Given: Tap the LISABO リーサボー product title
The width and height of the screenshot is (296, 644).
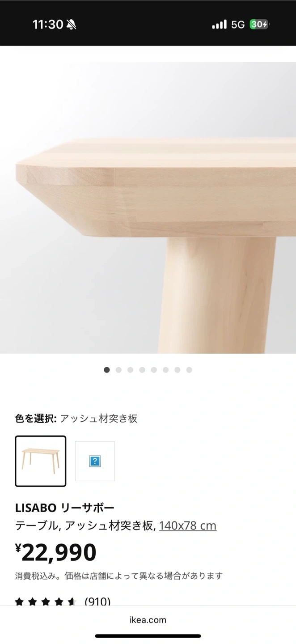Looking at the screenshot, I should 65,508.
